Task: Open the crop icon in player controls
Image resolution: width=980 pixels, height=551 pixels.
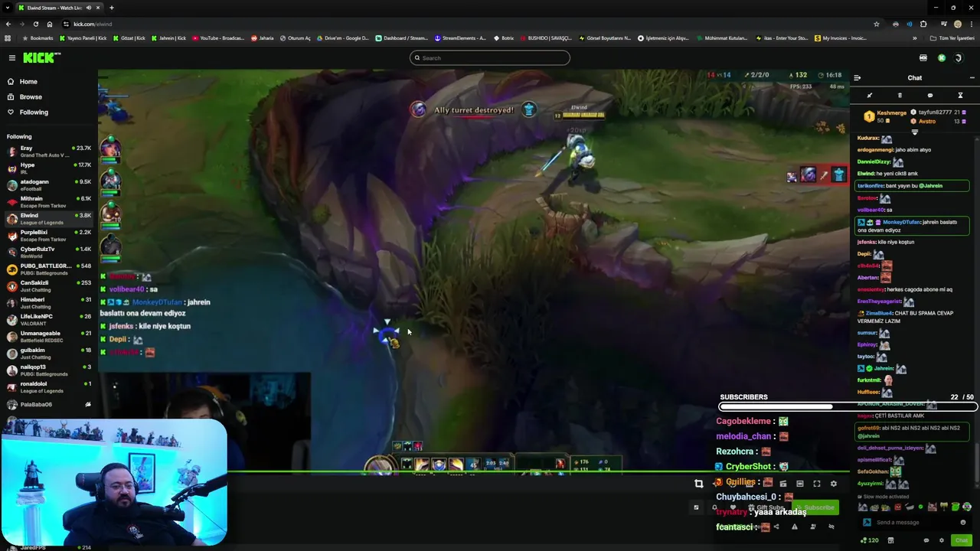Action: tap(699, 484)
